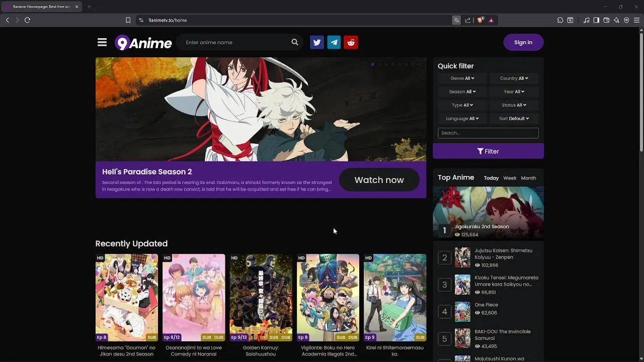Click the 9Anime logo
This screenshot has width=644, height=362.
(x=143, y=43)
